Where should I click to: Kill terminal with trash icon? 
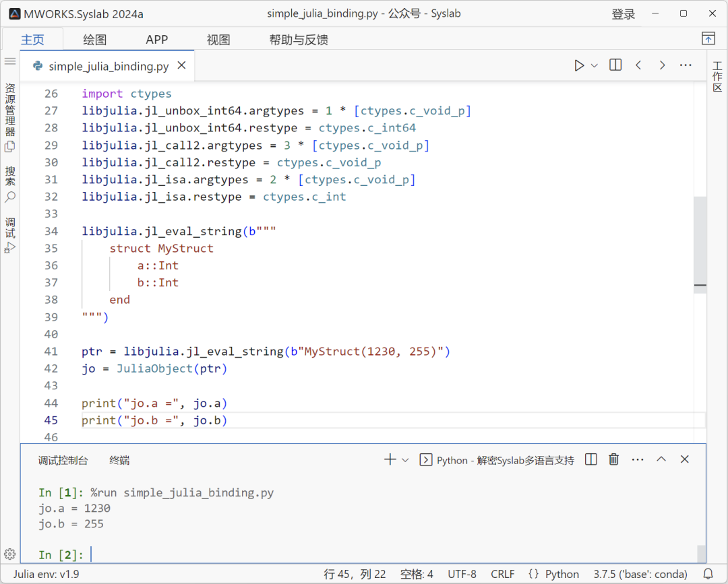click(614, 459)
